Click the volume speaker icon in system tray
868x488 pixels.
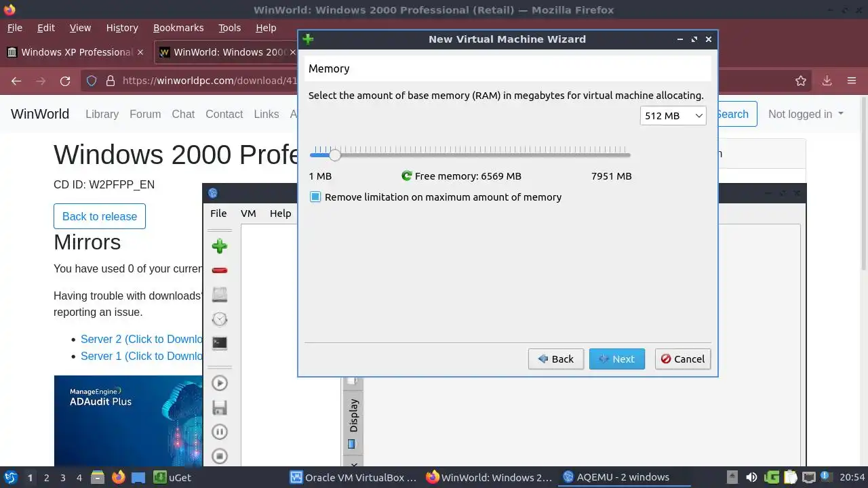pyautogui.click(x=751, y=477)
